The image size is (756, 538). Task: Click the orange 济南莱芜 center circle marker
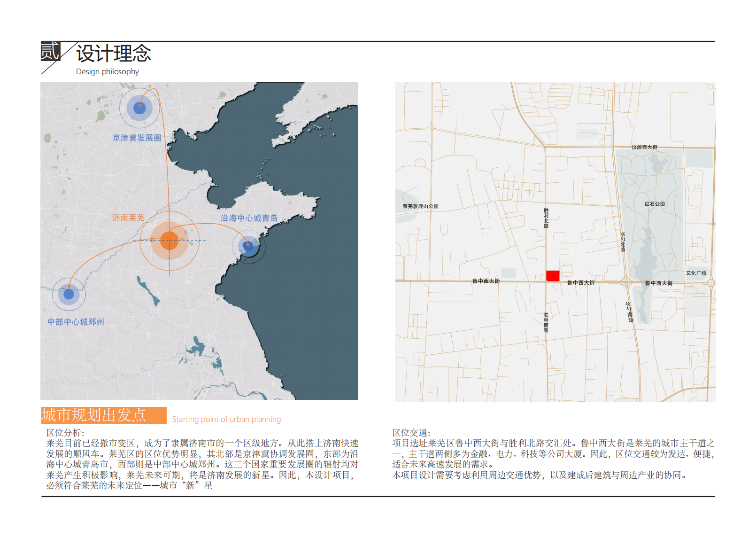169,241
